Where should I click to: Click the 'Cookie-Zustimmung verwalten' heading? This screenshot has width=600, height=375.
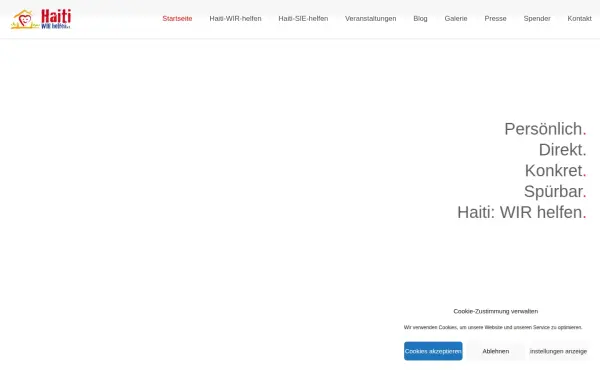(x=496, y=311)
